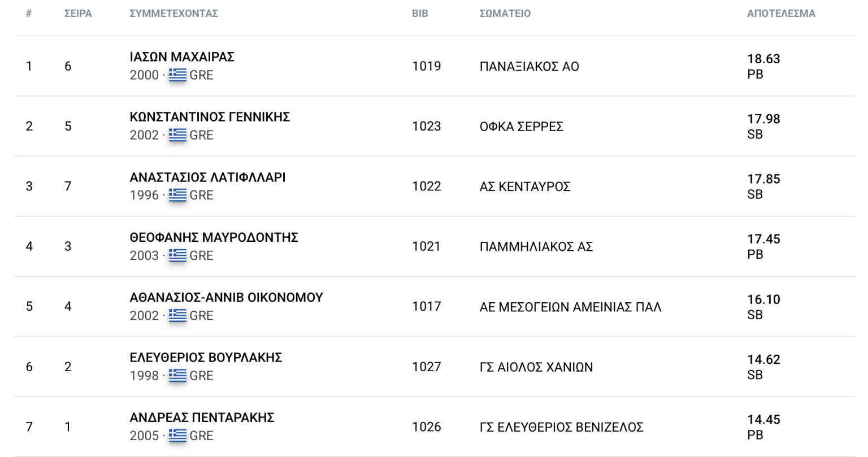Image resolution: width=868 pixels, height=457 pixels.
Task: Click the 18.63 result in first row
Action: click(763, 59)
